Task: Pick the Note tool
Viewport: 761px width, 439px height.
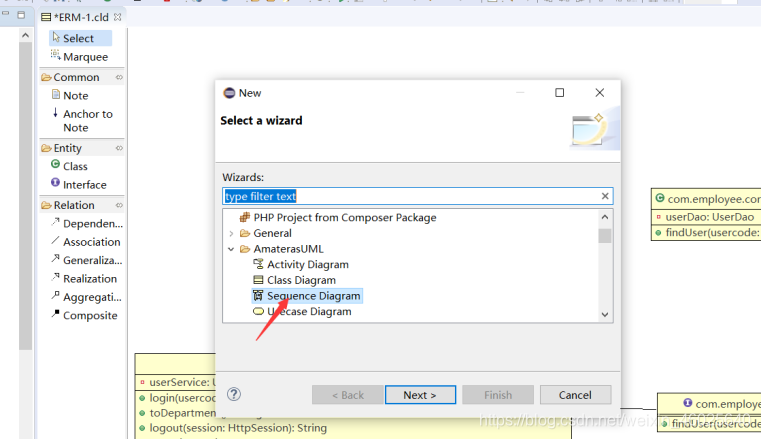Action: pyautogui.click(x=70, y=96)
